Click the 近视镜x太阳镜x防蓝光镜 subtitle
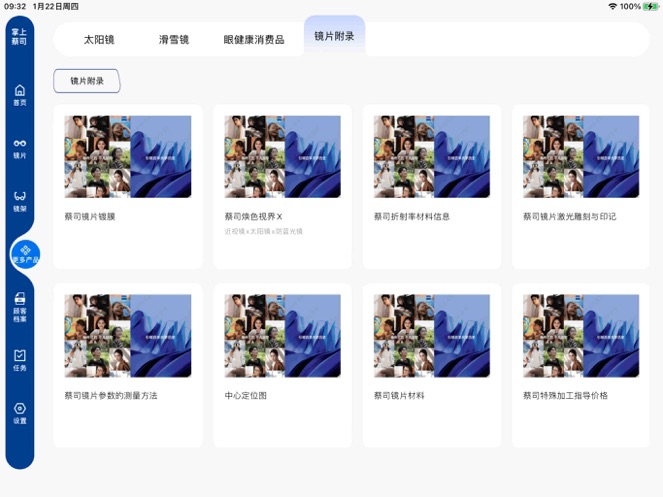 click(263, 231)
